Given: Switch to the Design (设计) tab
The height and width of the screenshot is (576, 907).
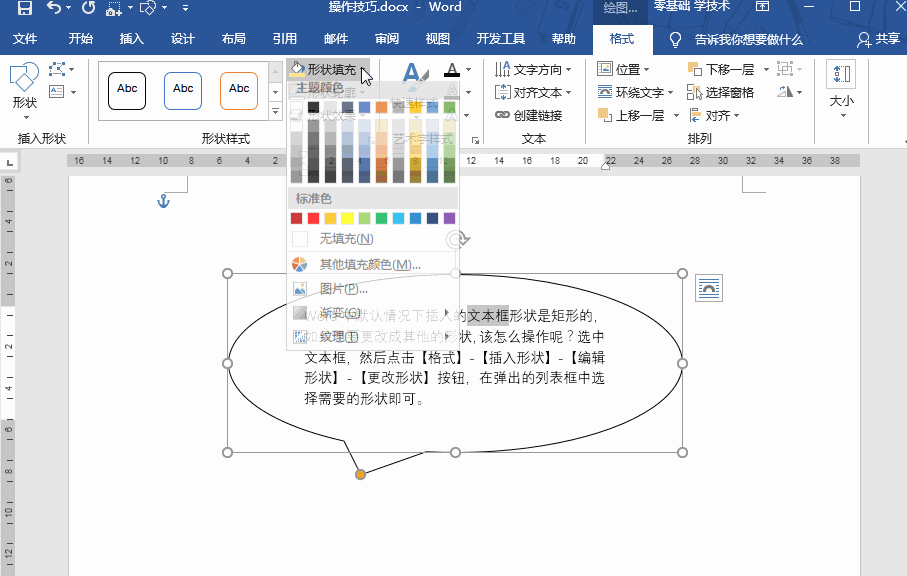Looking at the screenshot, I should pyautogui.click(x=182, y=39).
